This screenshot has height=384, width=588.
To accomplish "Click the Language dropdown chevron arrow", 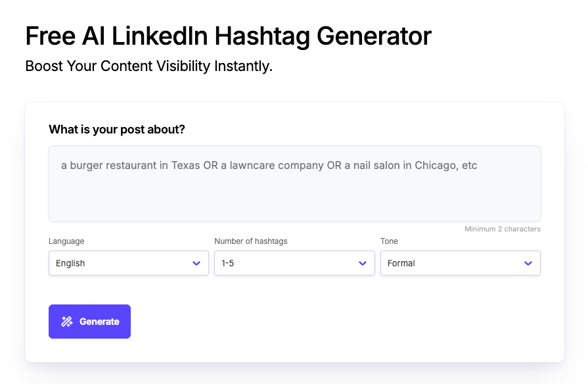I will click(196, 263).
